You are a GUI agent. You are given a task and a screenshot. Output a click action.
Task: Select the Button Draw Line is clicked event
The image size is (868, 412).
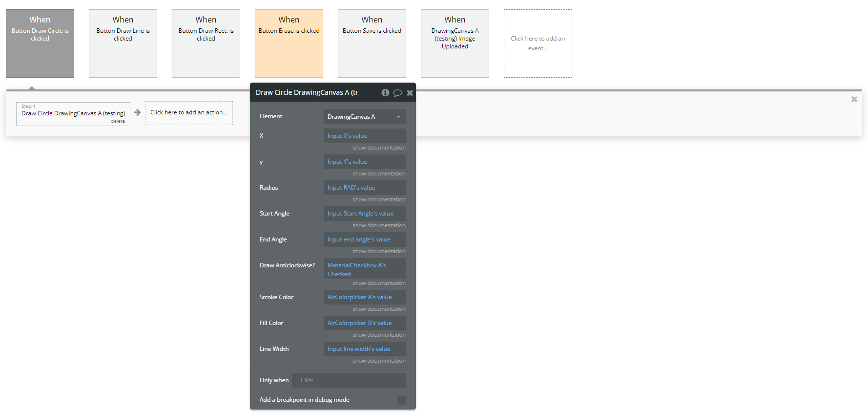tap(123, 43)
